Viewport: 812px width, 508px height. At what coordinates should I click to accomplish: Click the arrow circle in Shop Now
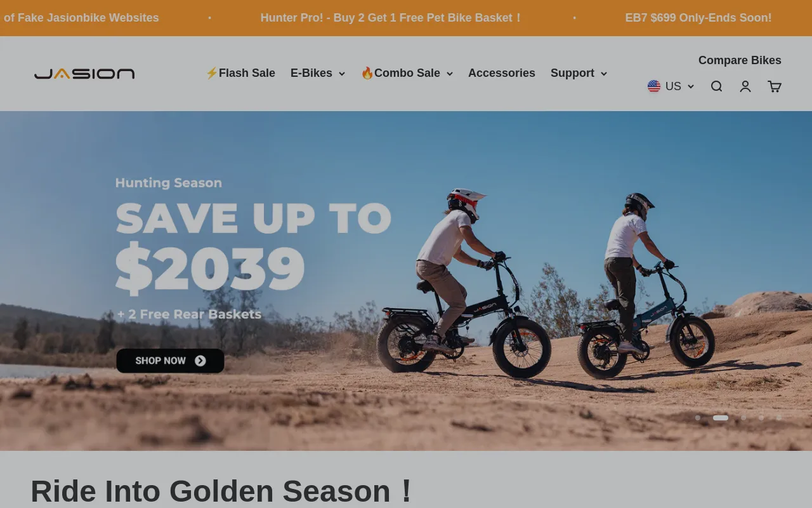coord(200,361)
